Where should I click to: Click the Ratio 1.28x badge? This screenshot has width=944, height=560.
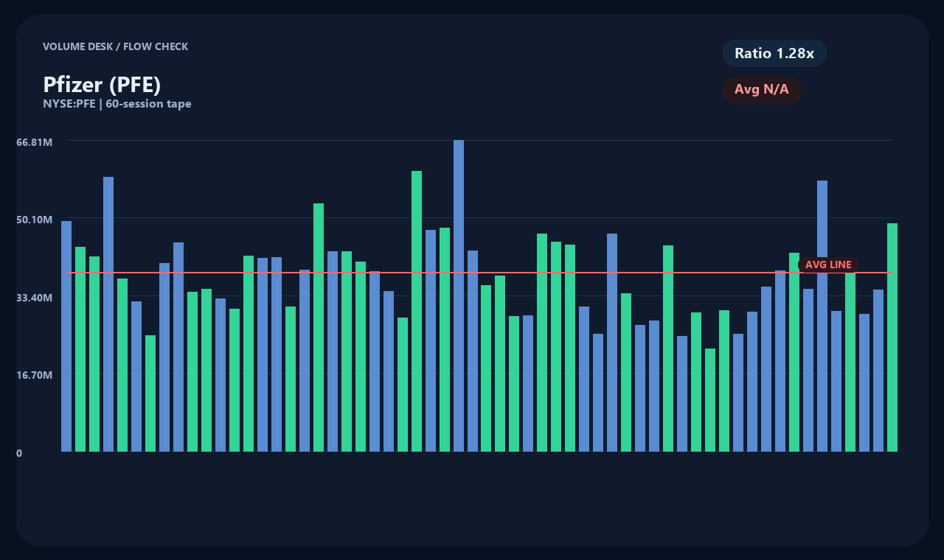774,53
